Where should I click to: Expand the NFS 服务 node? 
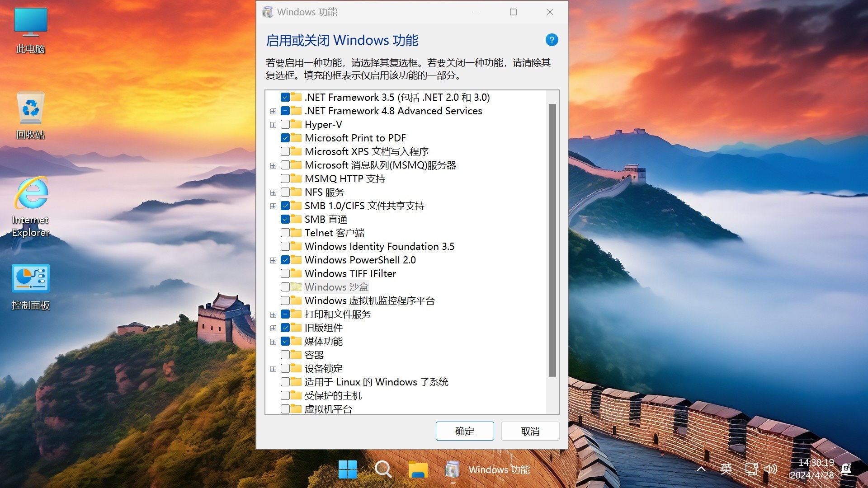273,192
